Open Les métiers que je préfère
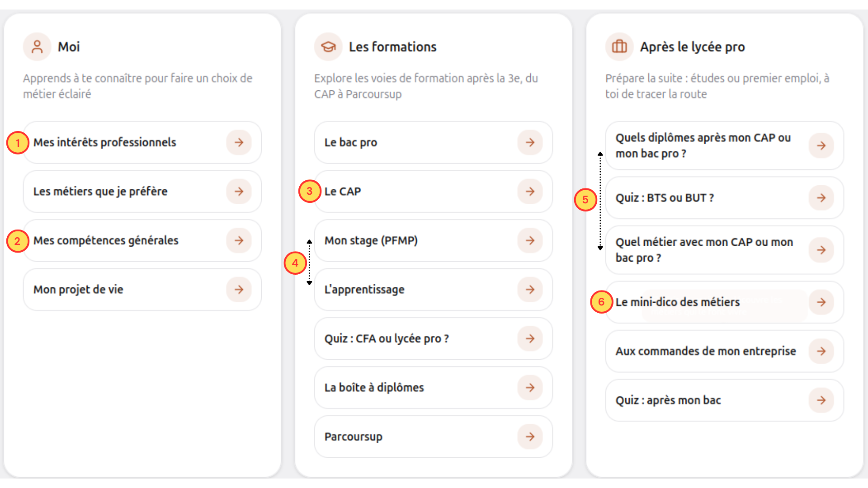 [x=142, y=192]
